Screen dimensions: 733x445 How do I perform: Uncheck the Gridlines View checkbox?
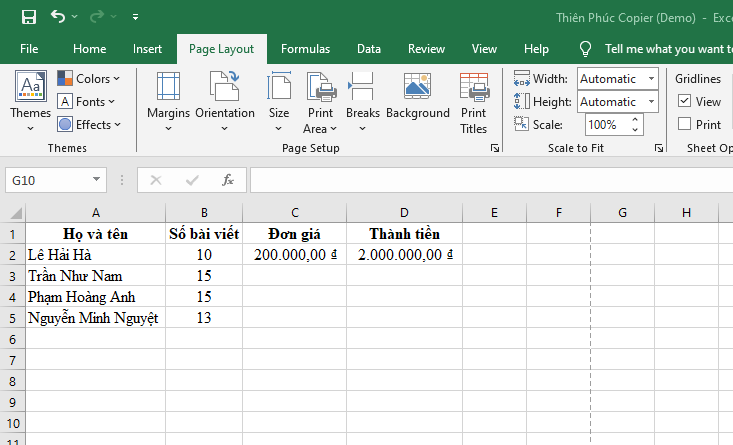point(684,100)
